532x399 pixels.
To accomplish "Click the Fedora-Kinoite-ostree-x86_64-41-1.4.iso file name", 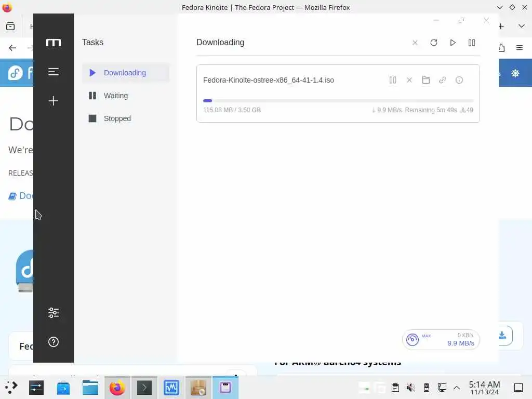I will tap(269, 80).
